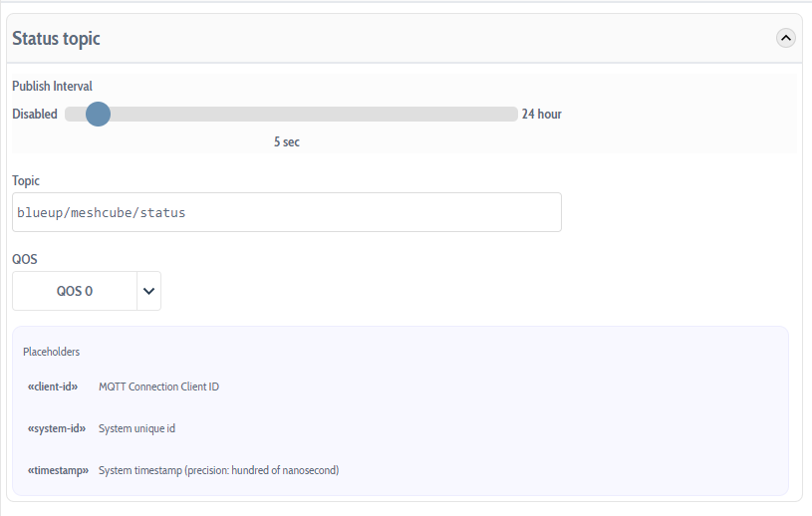Click the Topic field label

pos(26,180)
